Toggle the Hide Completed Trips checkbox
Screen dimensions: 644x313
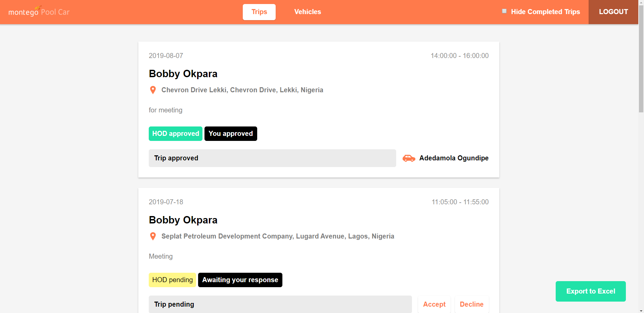pyautogui.click(x=504, y=11)
